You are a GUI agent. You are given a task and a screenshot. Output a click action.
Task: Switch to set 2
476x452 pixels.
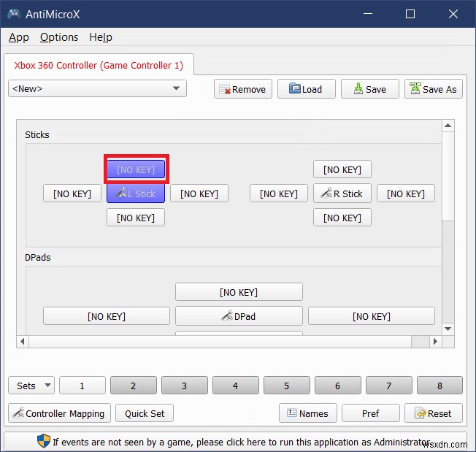coord(134,386)
